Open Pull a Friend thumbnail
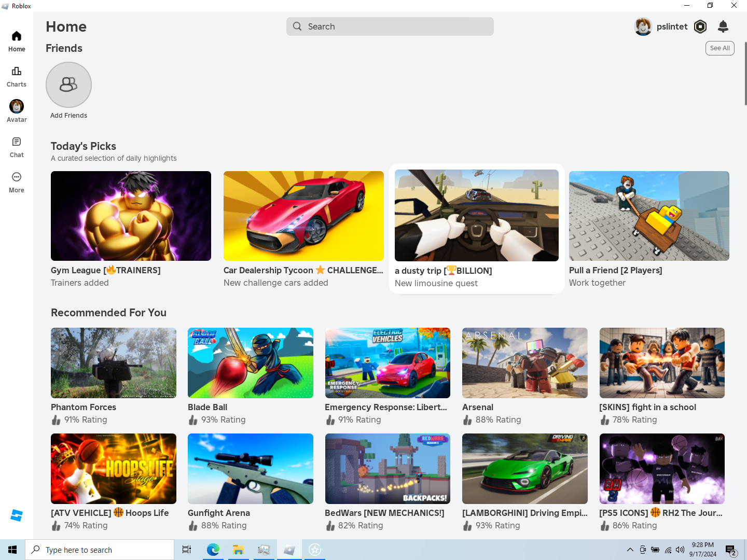747x560 pixels. point(649,216)
